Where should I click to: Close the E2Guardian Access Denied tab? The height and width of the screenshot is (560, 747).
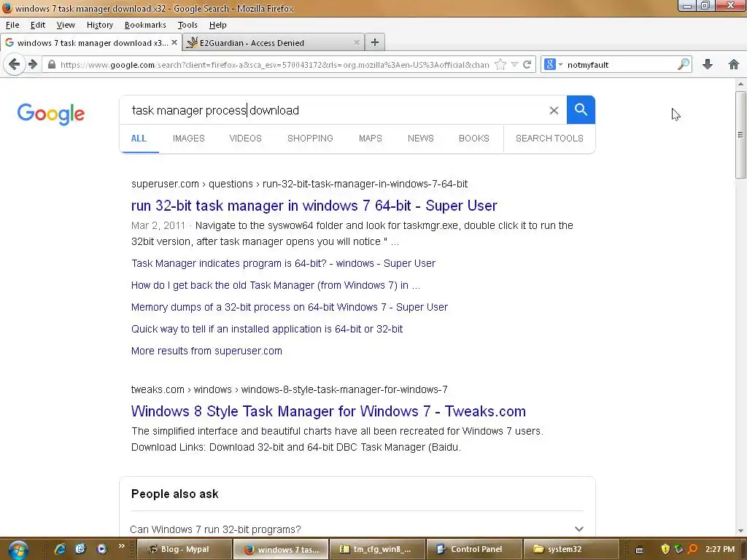click(356, 42)
